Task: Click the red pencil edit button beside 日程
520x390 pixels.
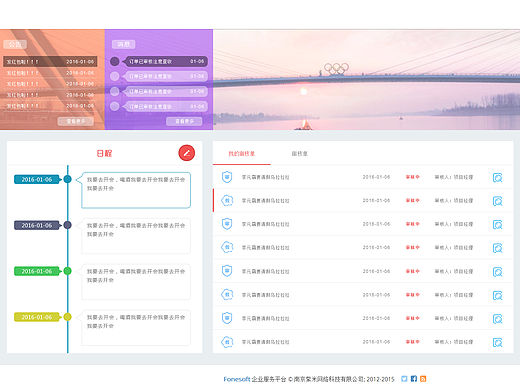Action: pos(187,153)
